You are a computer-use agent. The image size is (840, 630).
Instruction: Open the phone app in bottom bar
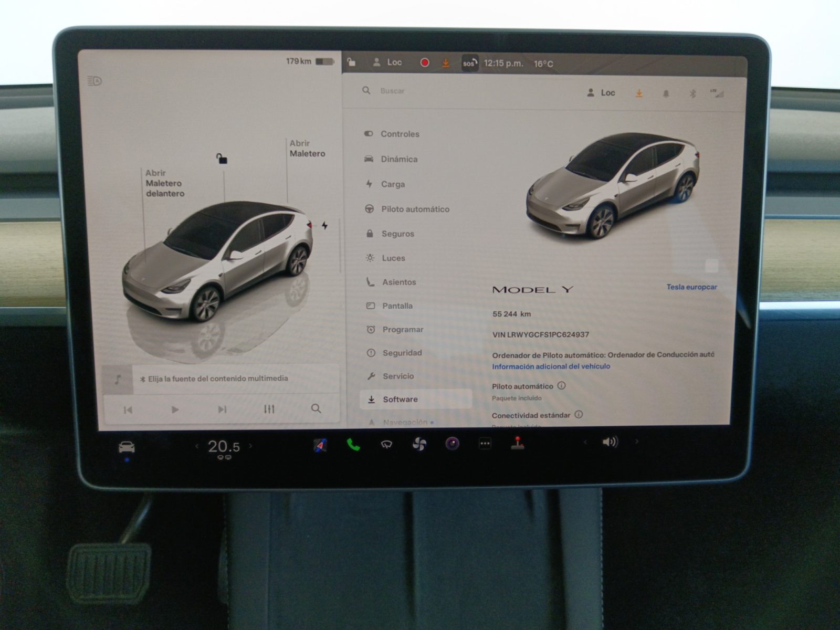[353, 445]
